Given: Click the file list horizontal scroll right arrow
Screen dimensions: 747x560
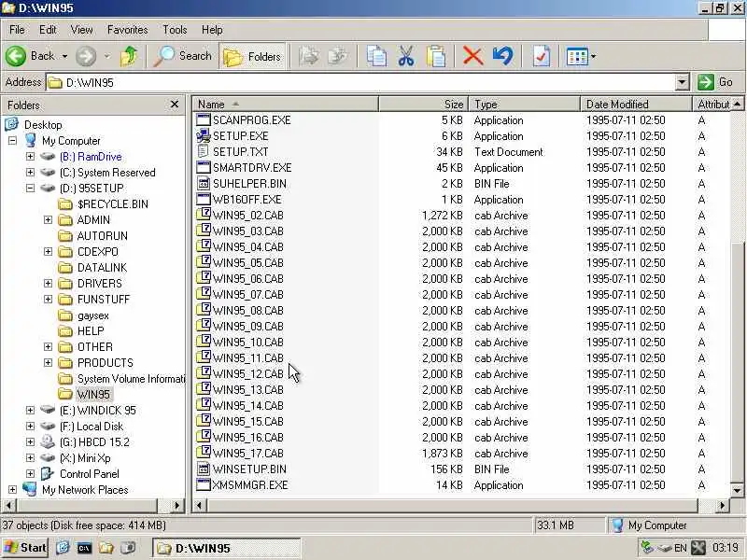Looking at the screenshot, I should coord(722,505).
